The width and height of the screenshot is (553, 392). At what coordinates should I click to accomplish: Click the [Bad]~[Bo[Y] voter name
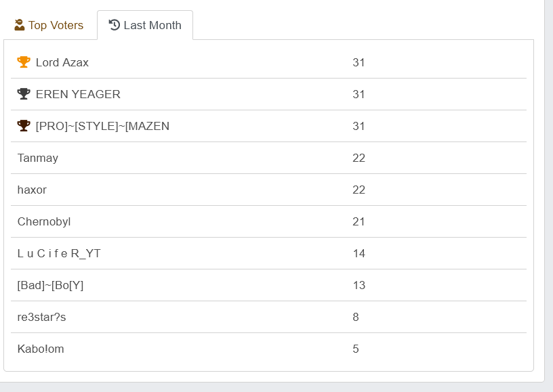[x=50, y=286]
